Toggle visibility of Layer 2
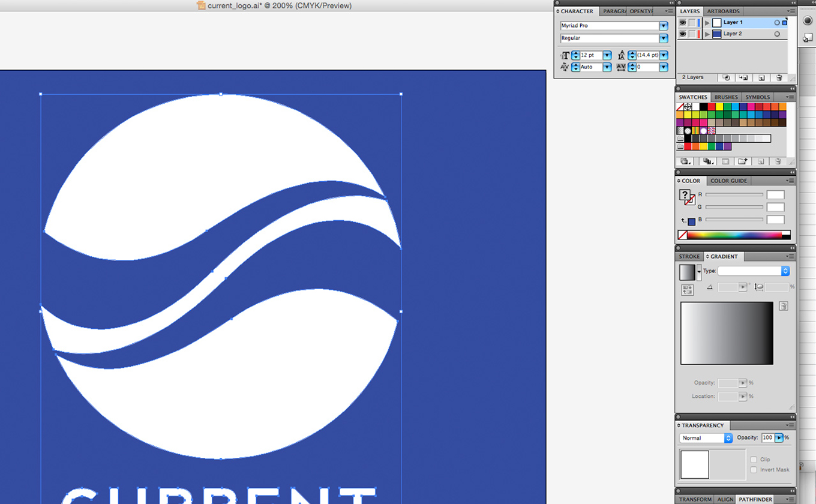Screen dimensions: 816x504 click(x=683, y=34)
